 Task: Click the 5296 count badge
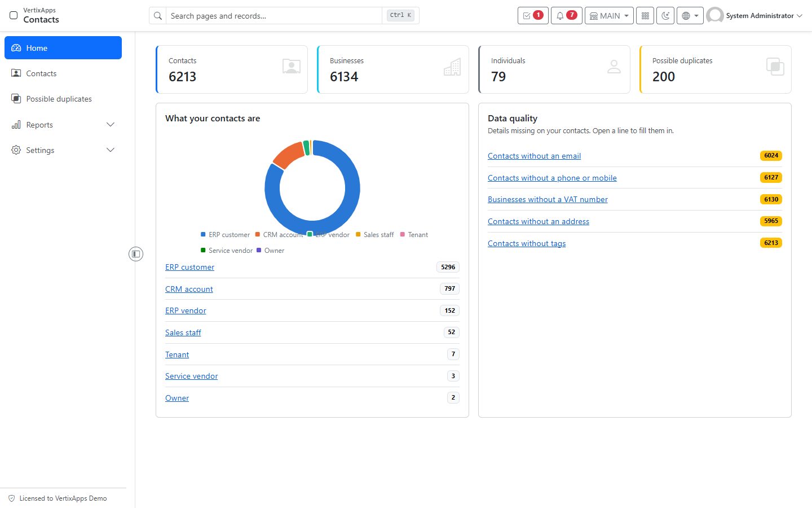coord(448,267)
